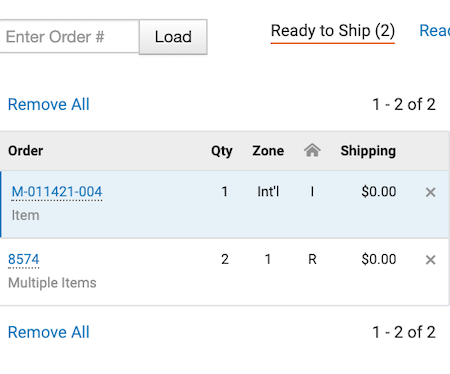450x374 pixels.
Task: Click the bottom Remove All link
Action: click(x=49, y=332)
